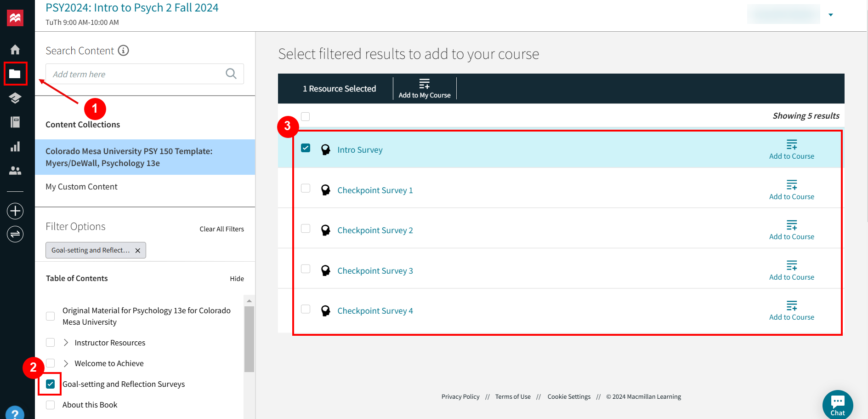Remove the Goal-setting and Reflection filter chip
Viewport: 868px width, 419px height.
[137, 250]
